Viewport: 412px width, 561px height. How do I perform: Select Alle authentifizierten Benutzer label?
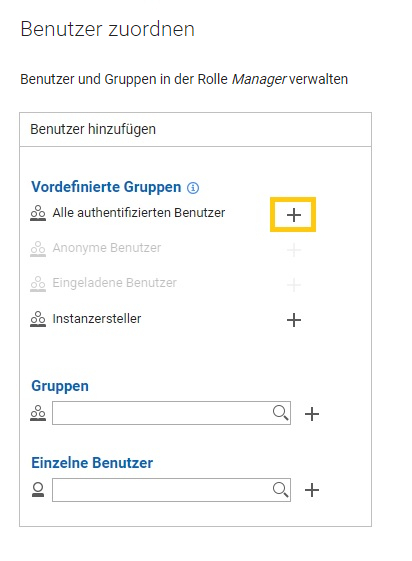click(139, 213)
